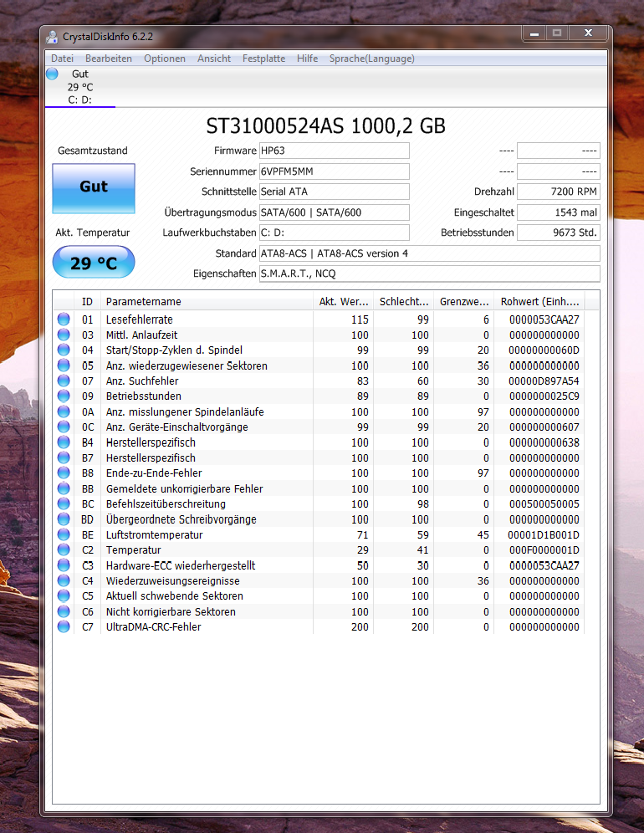The height and width of the screenshot is (833, 644).
Task: Close the CrystalDiskInfo window
Action: [x=588, y=33]
